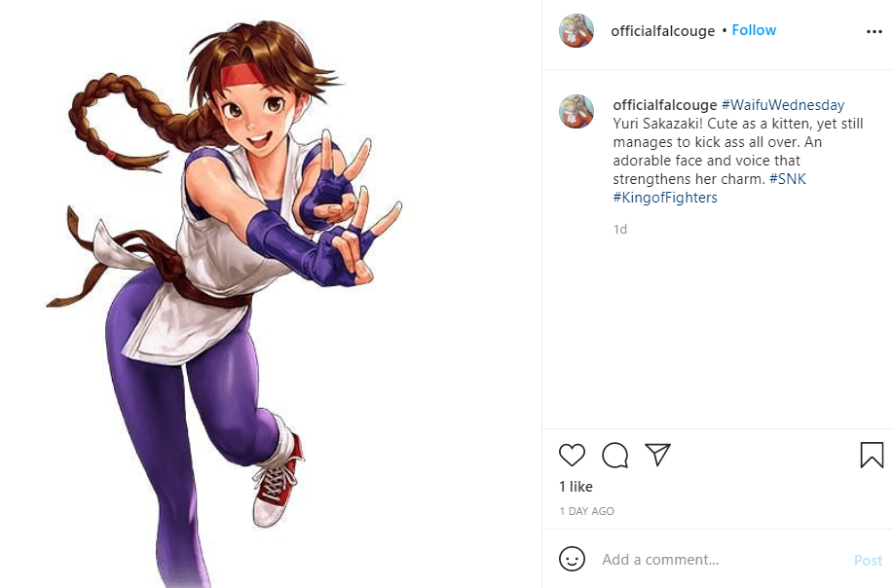Open officialfalcouge username in header
This screenshot has height=588, width=893.
[x=662, y=31]
